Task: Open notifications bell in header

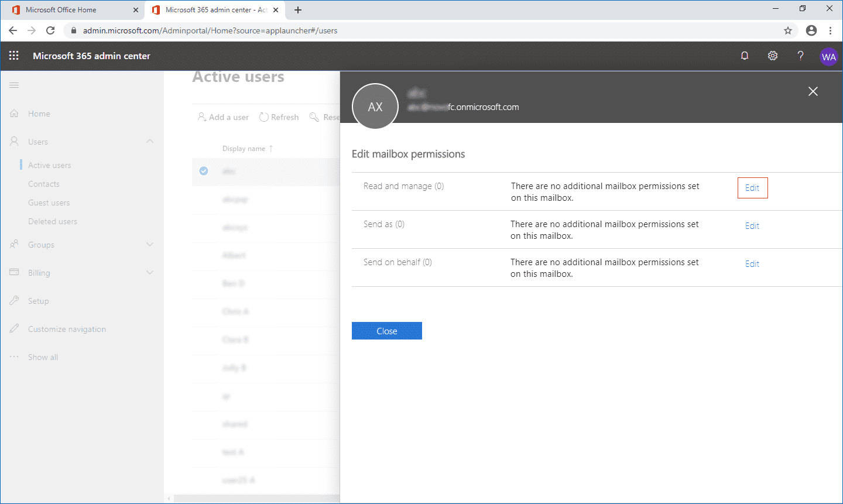Action: (745, 56)
